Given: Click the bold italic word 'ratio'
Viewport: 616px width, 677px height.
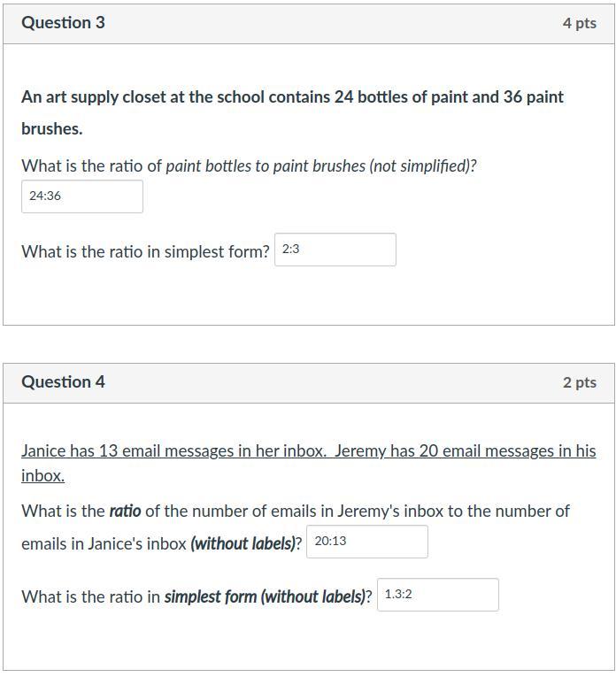Looking at the screenshot, I should click(125, 512).
